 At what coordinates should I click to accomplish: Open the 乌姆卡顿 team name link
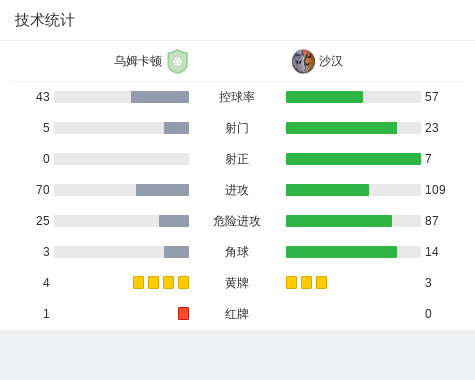[138, 61]
